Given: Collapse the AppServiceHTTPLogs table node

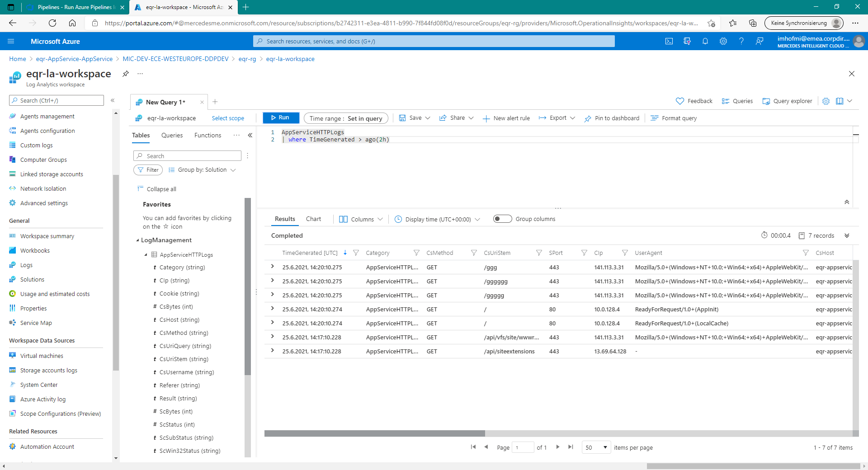Looking at the screenshot, I should click(x=146, y=254).
